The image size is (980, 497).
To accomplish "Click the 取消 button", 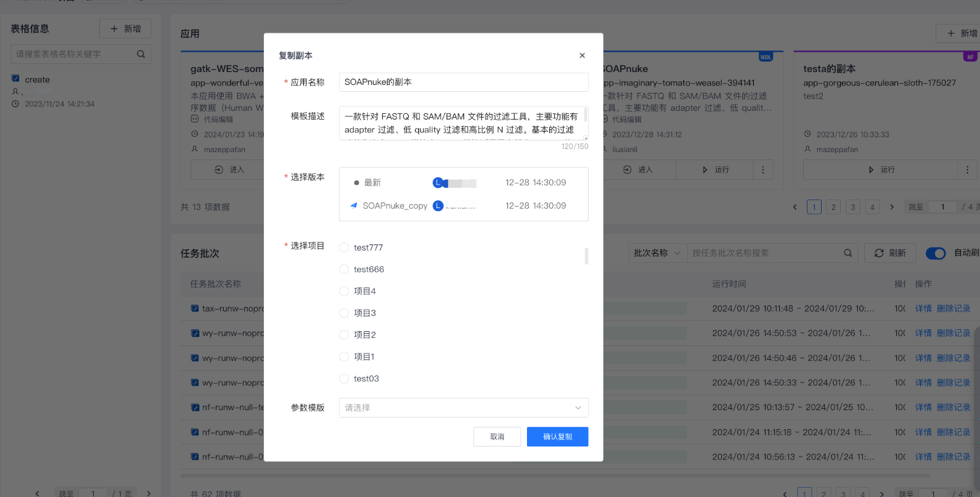I will click(497, 437).
